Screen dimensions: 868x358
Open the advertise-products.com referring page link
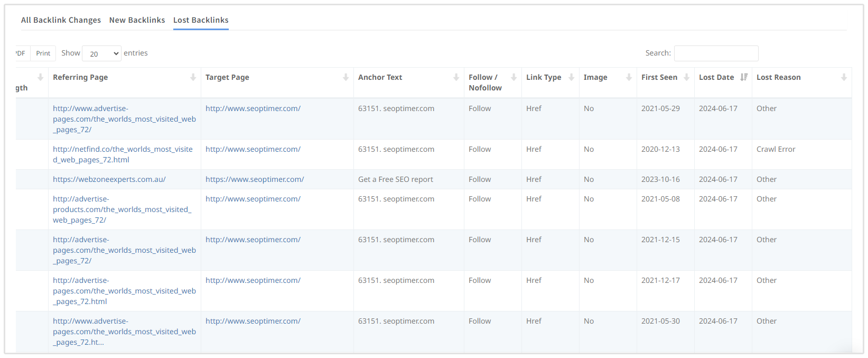(x=122, y=209)
